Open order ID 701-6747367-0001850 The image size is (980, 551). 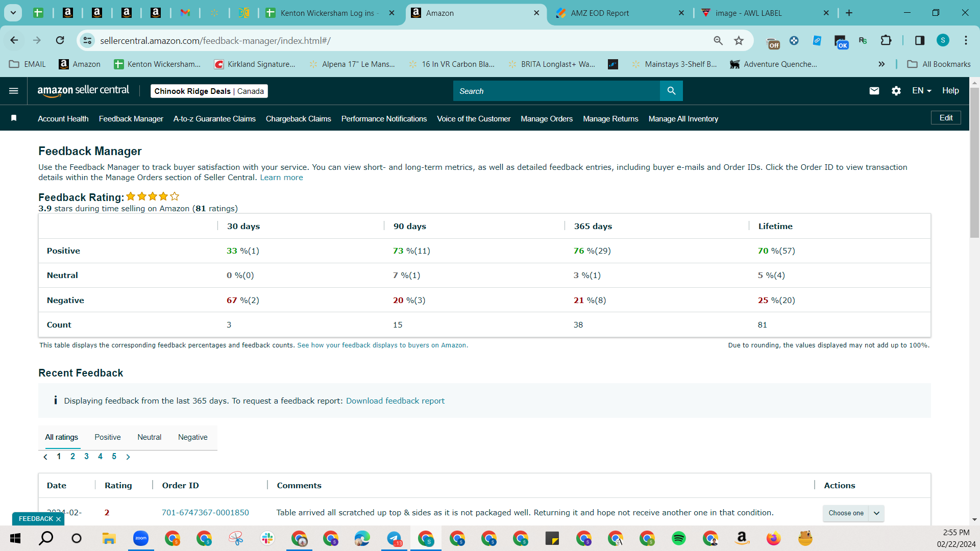coord(205,513)
